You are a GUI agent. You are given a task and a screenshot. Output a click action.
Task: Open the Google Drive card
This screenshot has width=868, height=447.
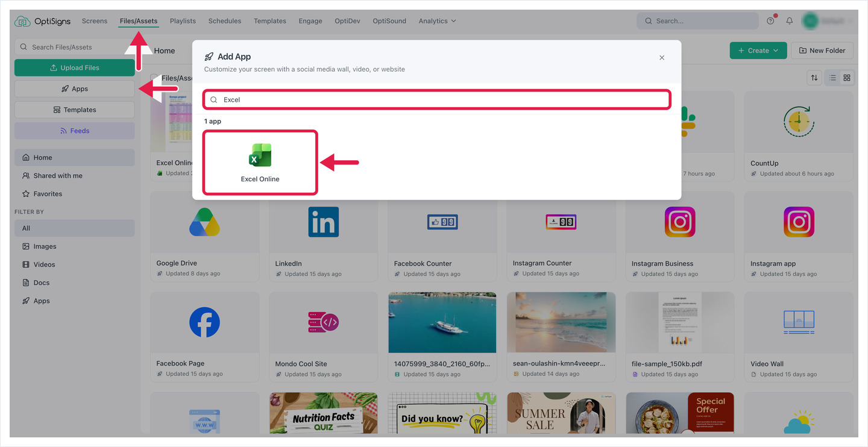[204, 237]
